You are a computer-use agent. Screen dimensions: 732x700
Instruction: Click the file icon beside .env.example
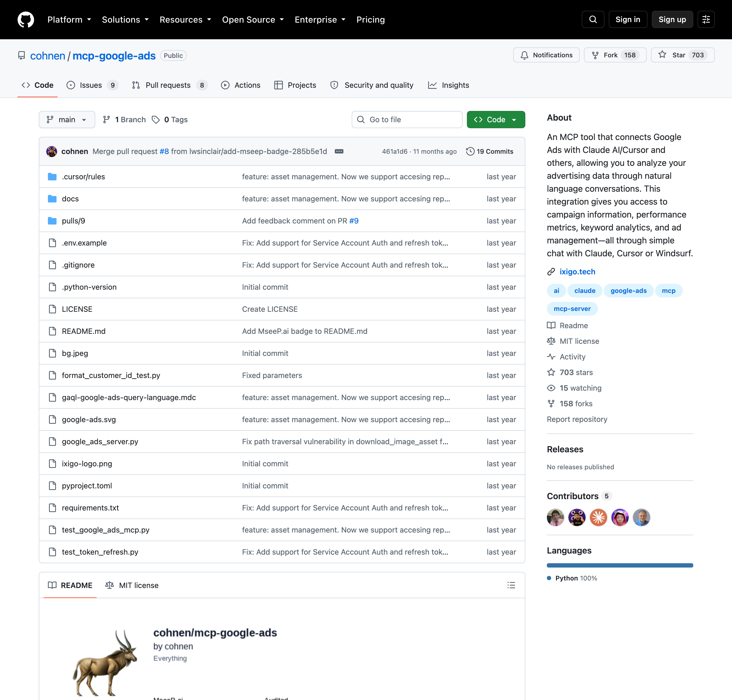(x=52, y=243)
